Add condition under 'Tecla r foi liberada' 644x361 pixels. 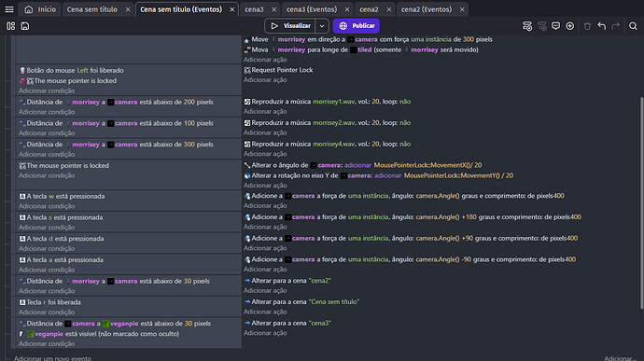[47, 312]
